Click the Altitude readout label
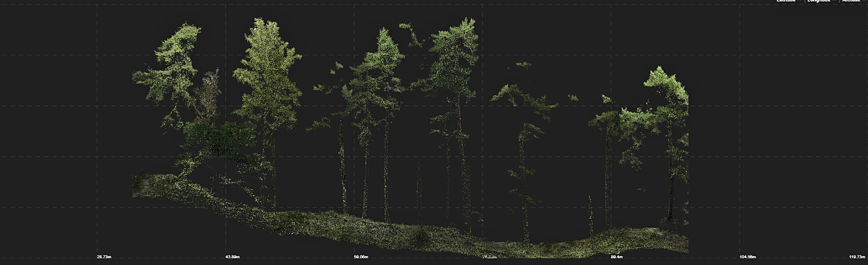The width and height of the screenshot is (868, 265). (851, 1)
